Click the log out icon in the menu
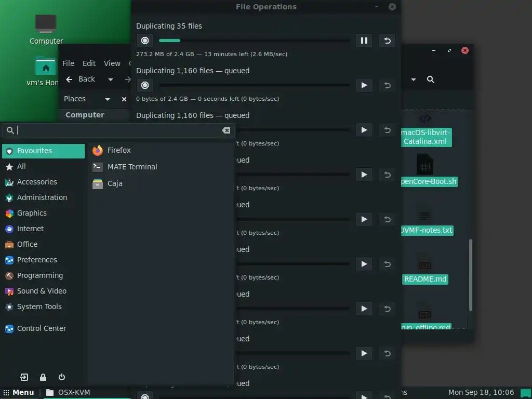The height and width of the screenshot is (399, 532). (24, 377)
